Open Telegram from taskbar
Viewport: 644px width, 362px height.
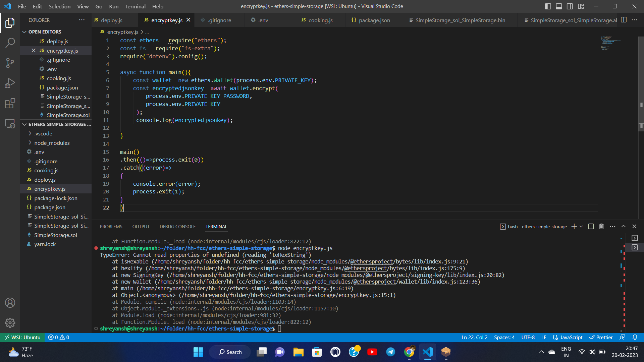pyautogui.click(x=390, y=352)
